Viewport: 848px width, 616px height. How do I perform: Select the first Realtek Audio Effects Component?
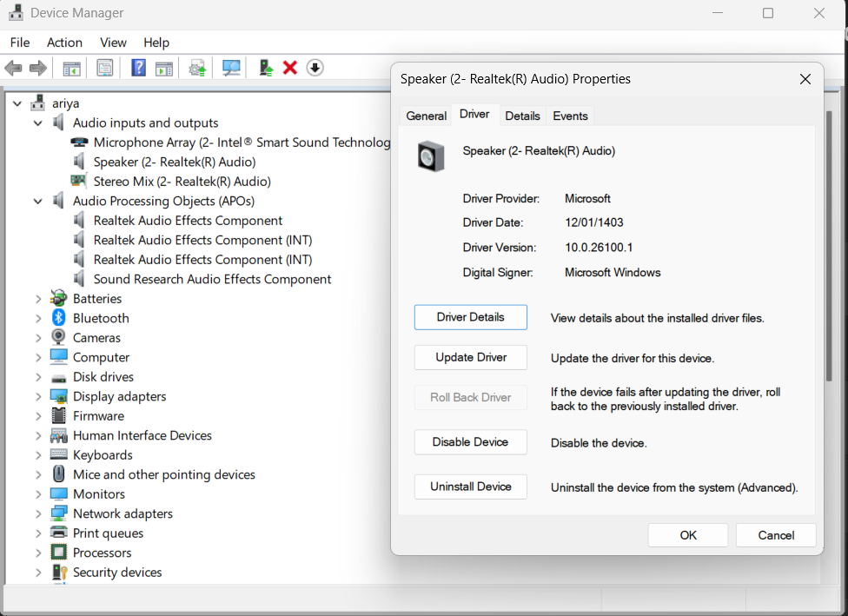(188, 221)
